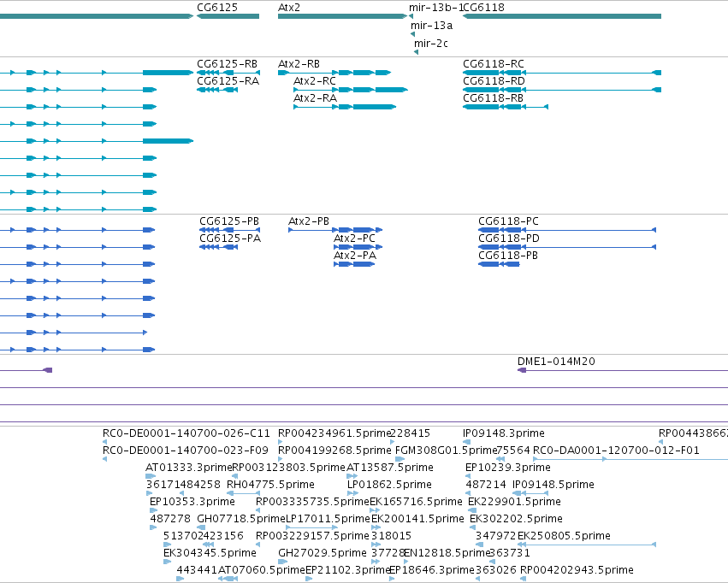Screen dimensions: 728x583
Task: Select transcript Atx2-RC
Action: tap(351, 90)
